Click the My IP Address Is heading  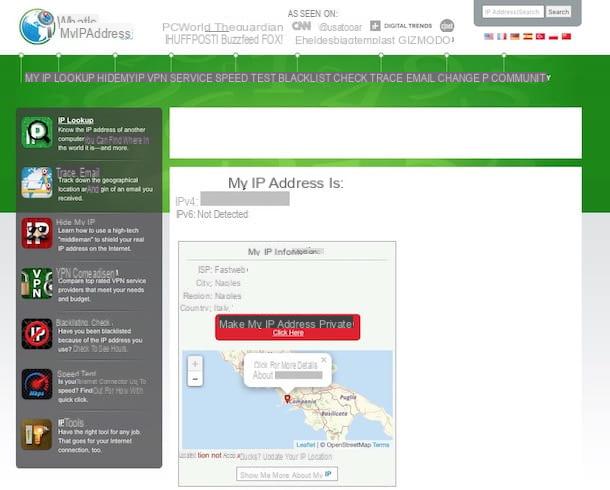coord(286,183)
